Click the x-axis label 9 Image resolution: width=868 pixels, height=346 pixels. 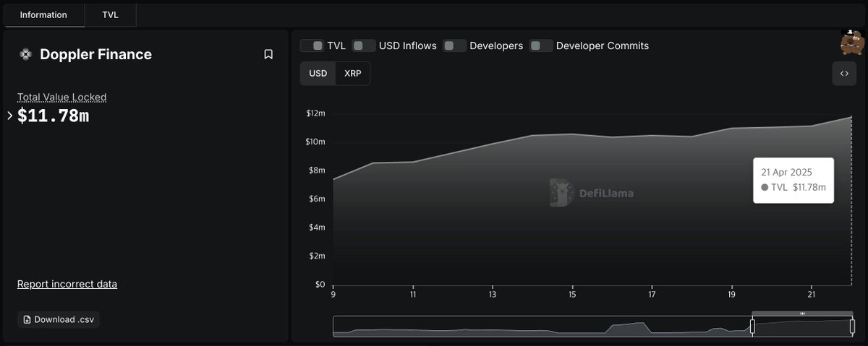click(333, 295)
